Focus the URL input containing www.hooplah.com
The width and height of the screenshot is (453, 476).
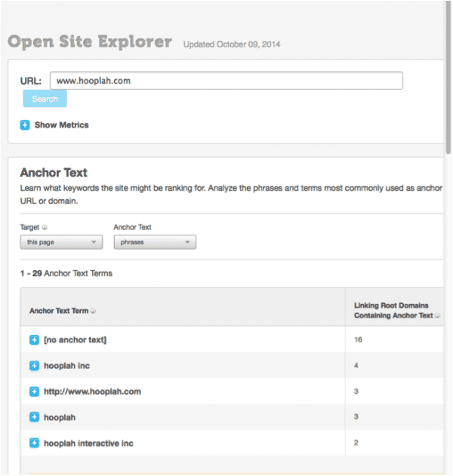pos(226,81)
